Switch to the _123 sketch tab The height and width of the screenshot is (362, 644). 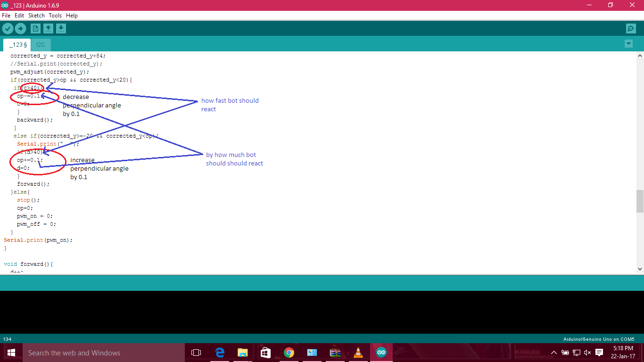(17, 45)
